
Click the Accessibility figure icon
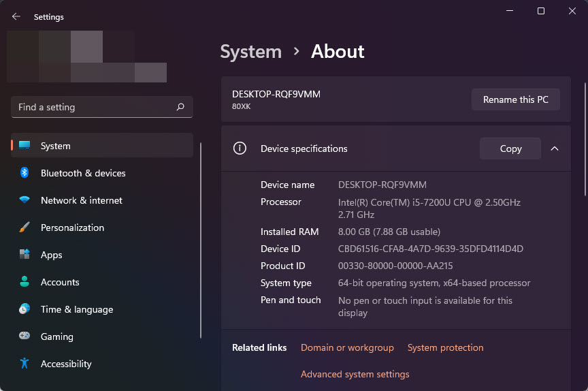coord(24,363)
